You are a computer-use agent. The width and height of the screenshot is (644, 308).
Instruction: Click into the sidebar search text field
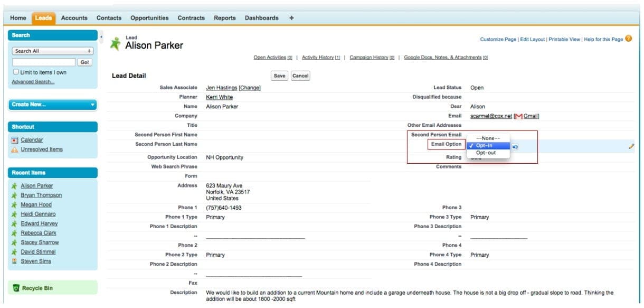[x=43, y=62]
